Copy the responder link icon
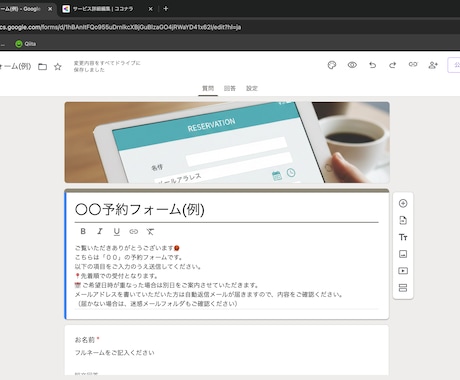Screen dimensions: 460x380 click(413, 64)
